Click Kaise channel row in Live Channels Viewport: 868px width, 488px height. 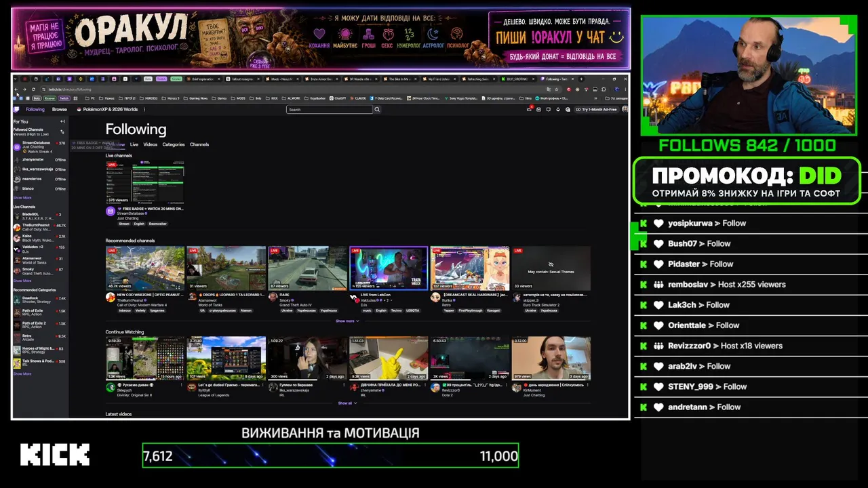(x=40, y=237)
